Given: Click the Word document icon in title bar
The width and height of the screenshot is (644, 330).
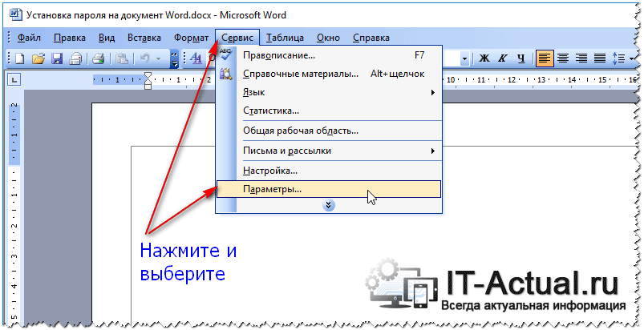Looking at the screenshot, I should 16,15.
